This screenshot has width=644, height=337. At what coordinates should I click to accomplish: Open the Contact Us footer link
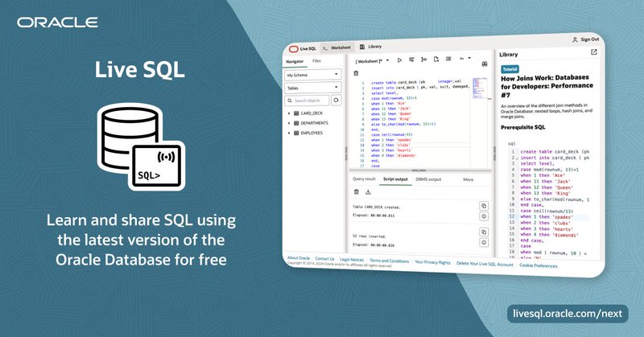click(324, 259)
